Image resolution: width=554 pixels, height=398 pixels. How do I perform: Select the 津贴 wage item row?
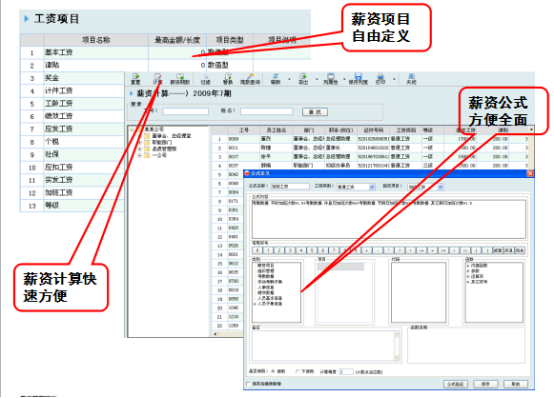click(165, 65)
